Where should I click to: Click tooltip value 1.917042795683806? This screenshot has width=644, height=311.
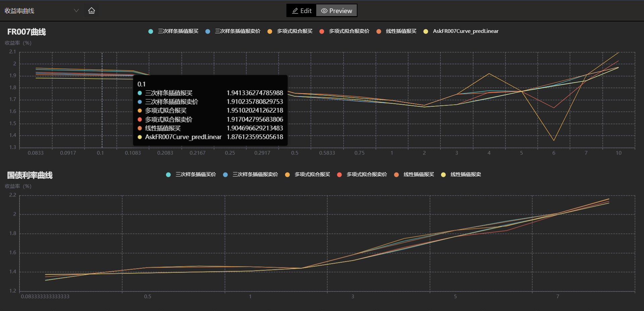pyautogui.click(x=255, y=119)
